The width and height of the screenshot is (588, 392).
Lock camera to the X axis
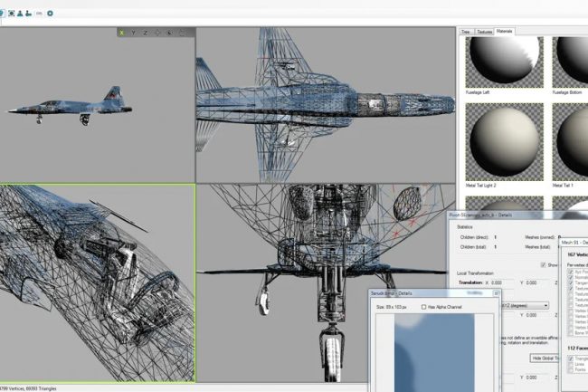tap(122, 33)
